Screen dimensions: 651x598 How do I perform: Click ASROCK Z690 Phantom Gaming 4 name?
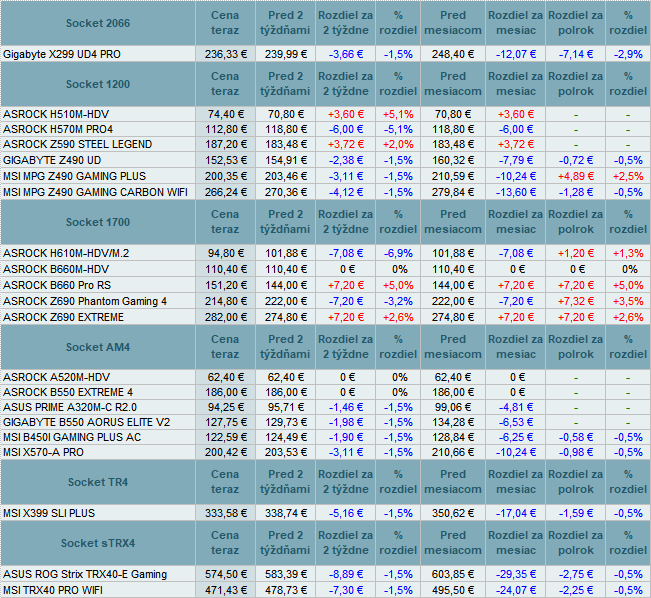tap(85, 301)
